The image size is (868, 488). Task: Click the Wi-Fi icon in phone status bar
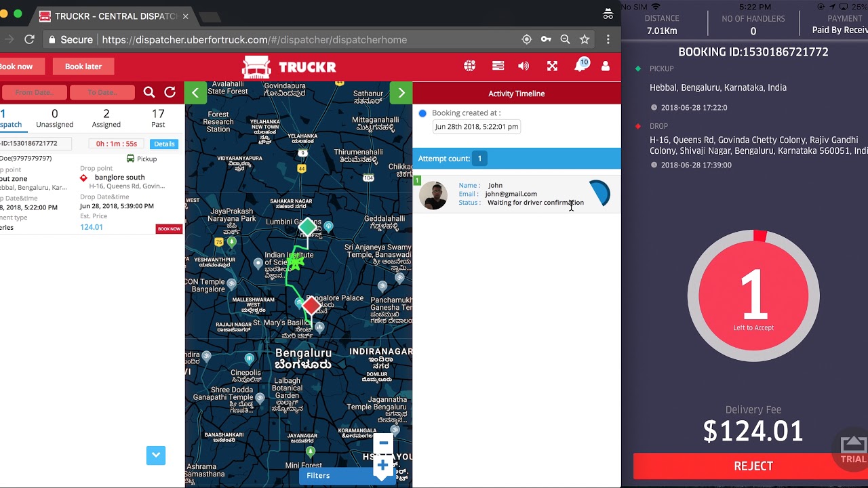[656, 7]
